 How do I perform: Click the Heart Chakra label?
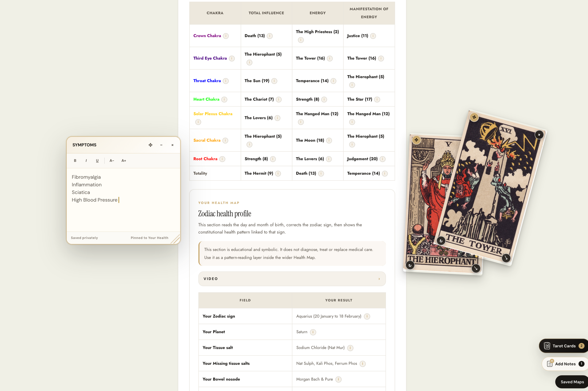point(206,99)
